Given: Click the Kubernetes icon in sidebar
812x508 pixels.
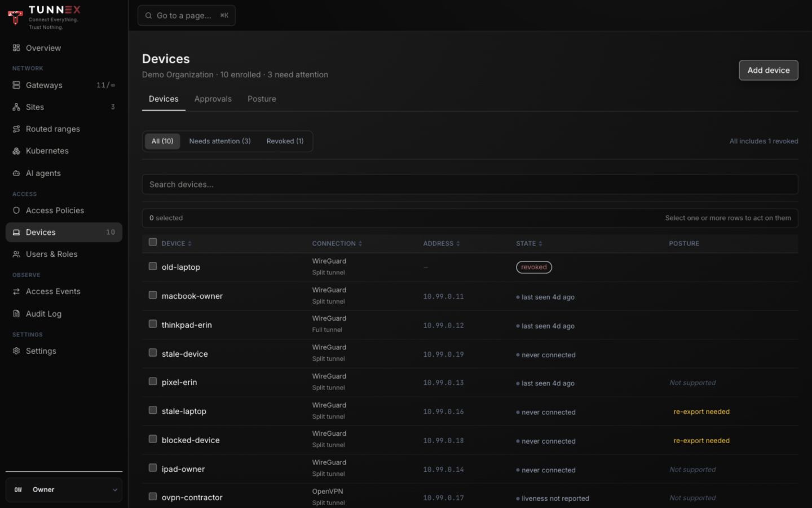Looking at the screenshot, I should [x=16, y=151].
